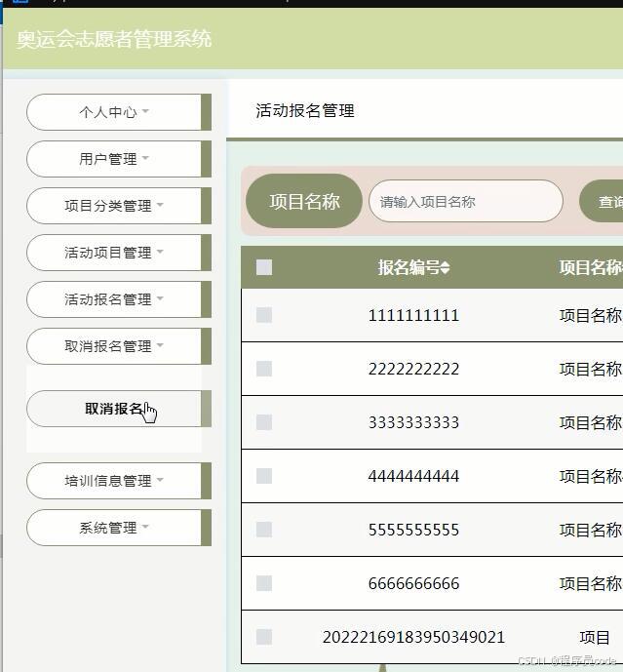Expand the 活动报名管理 sidebar menu

[x=119, y=299]
